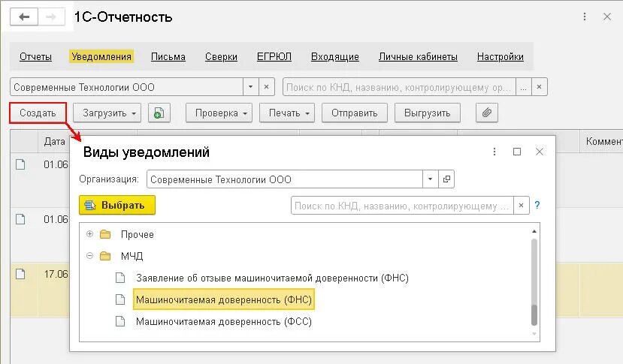Open the Письма tab
Screen dimensions: 623x364
pos(168,57)
